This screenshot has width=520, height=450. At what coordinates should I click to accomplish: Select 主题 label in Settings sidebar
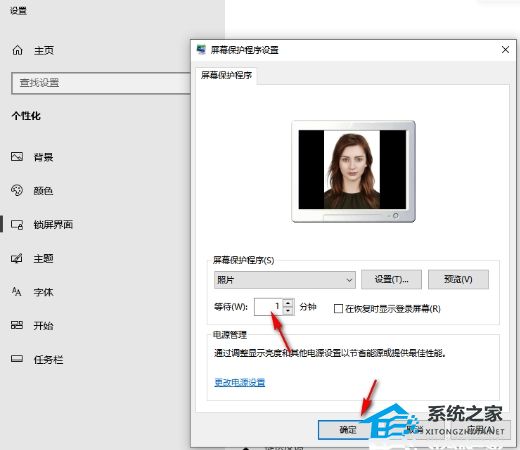[x=43, y=258]
